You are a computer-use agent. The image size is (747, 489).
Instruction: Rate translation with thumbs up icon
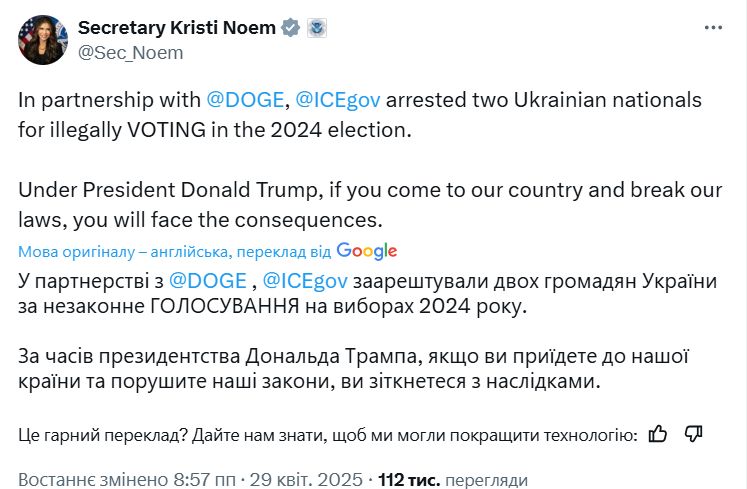[658, 433]
